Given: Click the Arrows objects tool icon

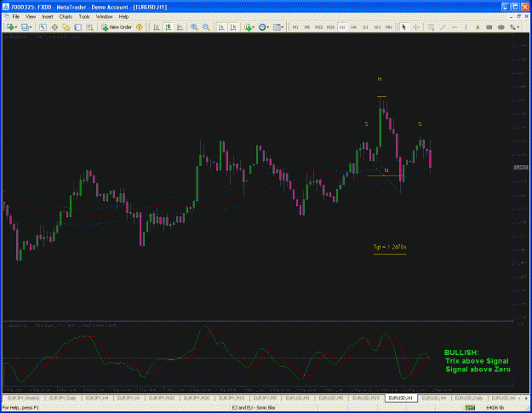Looking at the screenshot, I should pos(512,27).
